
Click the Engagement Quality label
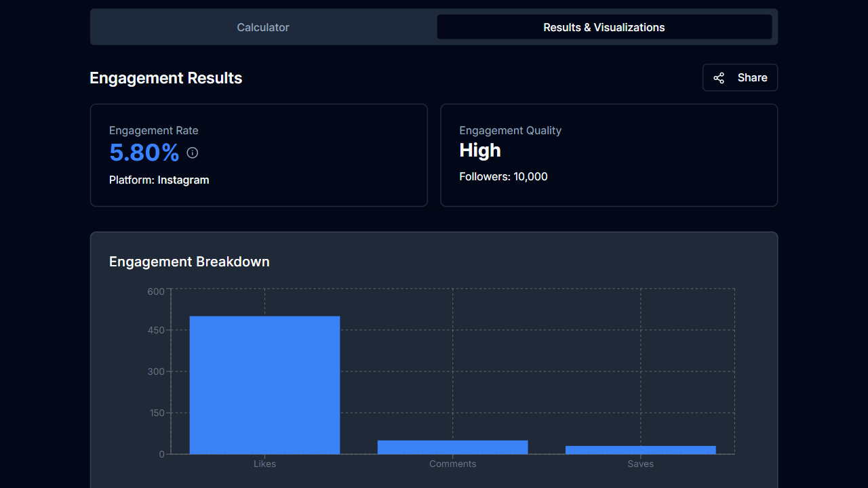[511, 130]
